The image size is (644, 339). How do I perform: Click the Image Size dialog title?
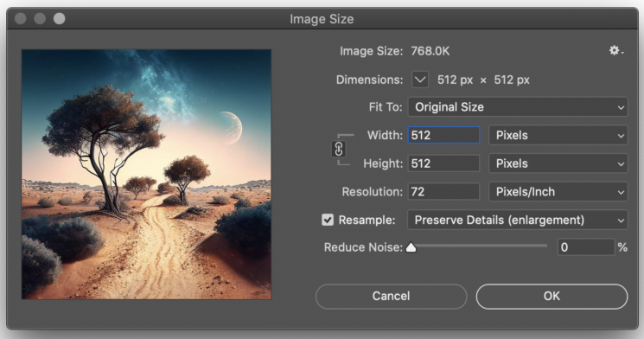tap(322, 19)
